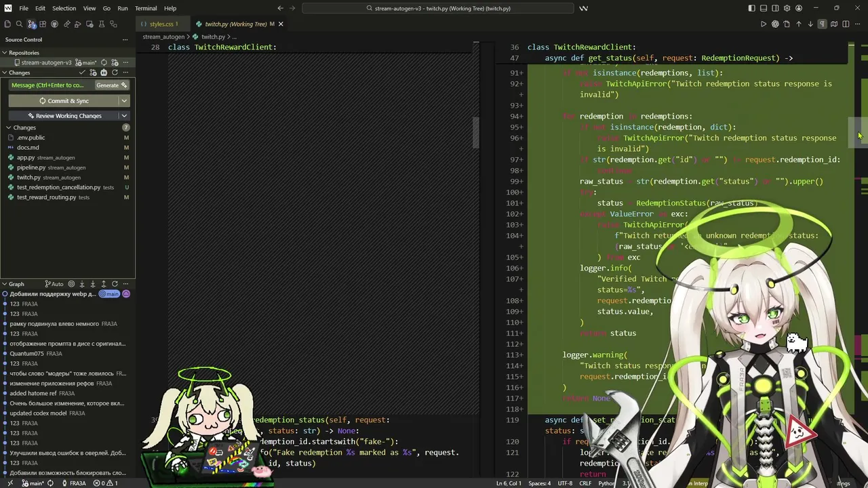This screenshot has height=488, width=868.
Task: Open the Explorer view in the activity bar
Action: point(7,24)
